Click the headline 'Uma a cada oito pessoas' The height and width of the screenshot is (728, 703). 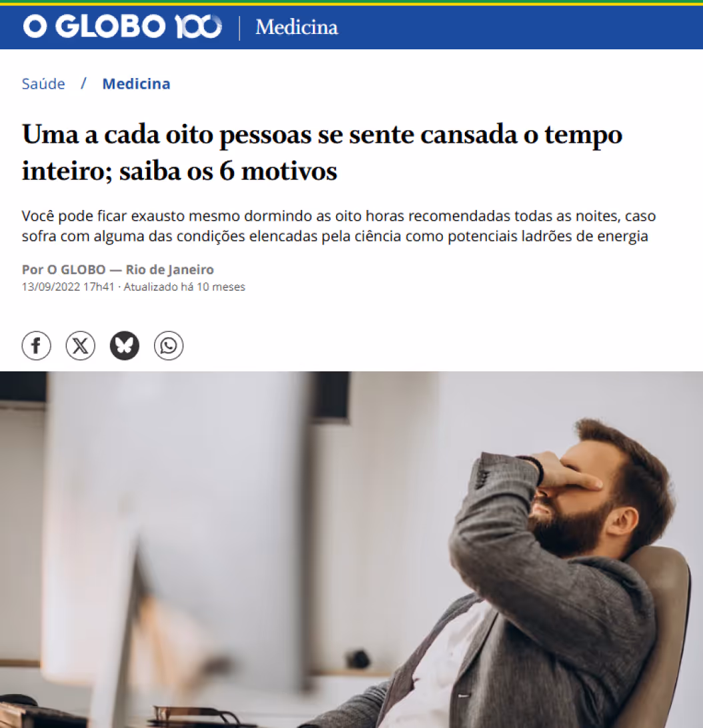point(322,153)
